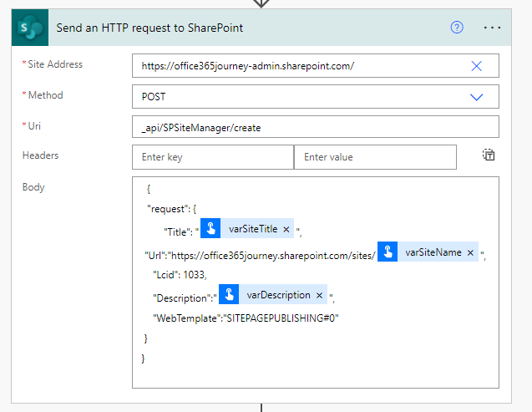Click the varSiteName variable icon
This screenshot has height=412, width=532.
(x=388, y=252)
